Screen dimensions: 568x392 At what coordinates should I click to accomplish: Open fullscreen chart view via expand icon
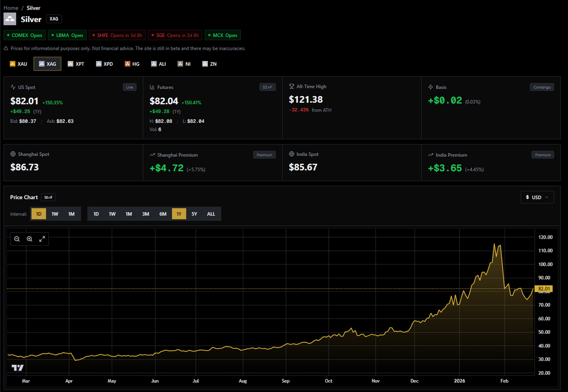42,239
